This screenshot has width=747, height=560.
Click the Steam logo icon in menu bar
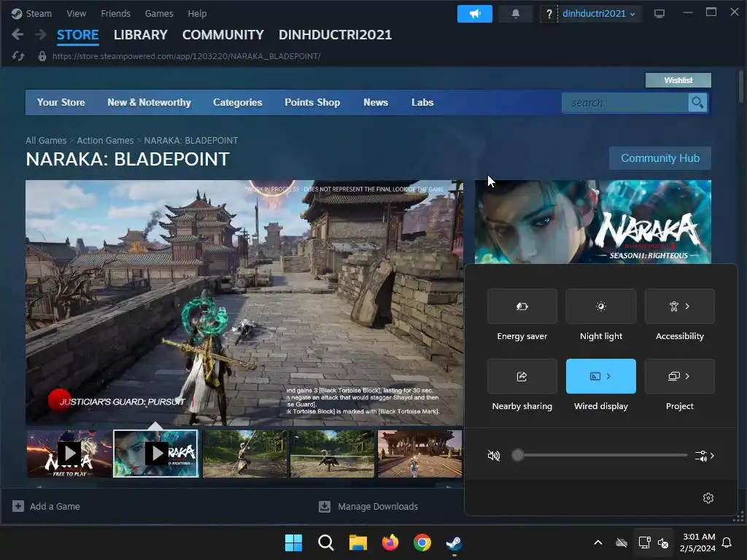click(17, 13)
